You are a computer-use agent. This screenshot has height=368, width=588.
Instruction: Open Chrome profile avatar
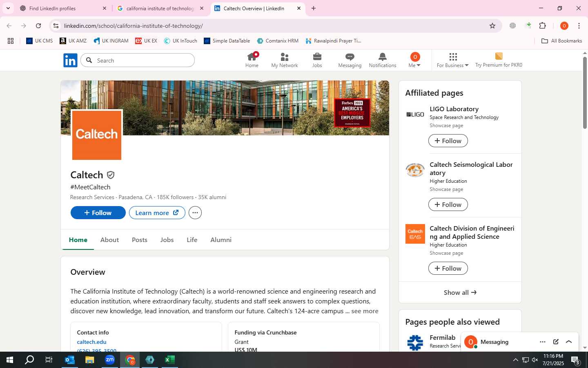click(564, 26)
